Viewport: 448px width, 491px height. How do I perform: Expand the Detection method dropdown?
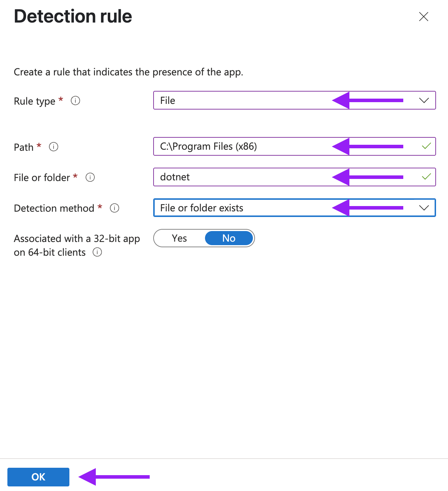(294, 208)
